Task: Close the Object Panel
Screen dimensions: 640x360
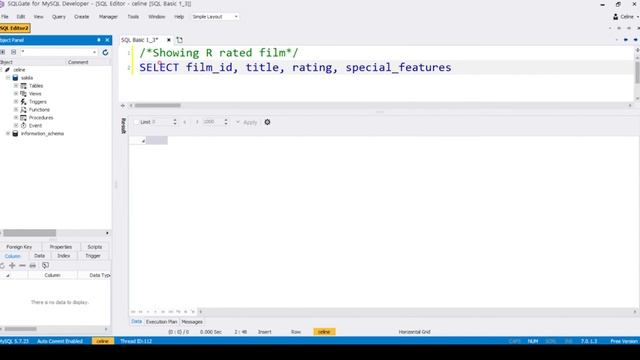Action: tap(107, 40)
